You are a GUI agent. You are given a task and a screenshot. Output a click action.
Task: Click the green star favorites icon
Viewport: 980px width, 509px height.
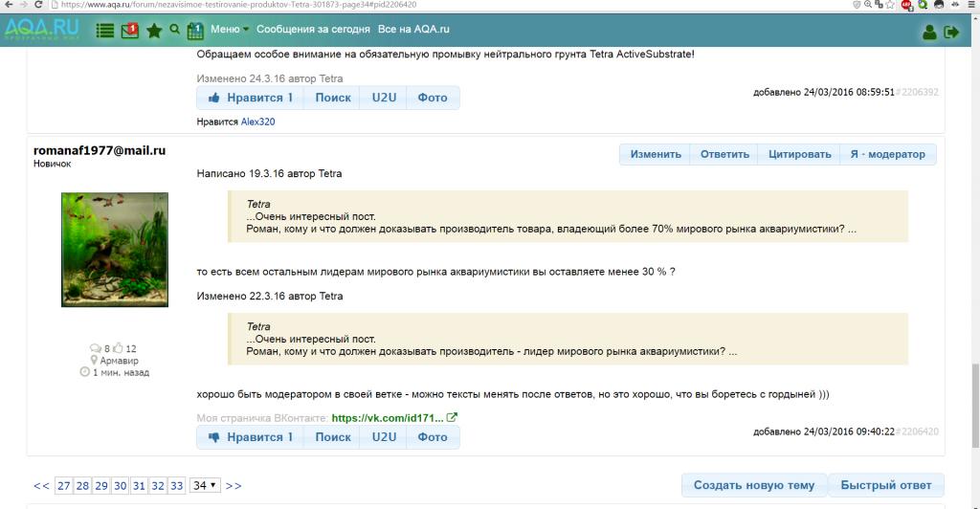tap(154, 30)
